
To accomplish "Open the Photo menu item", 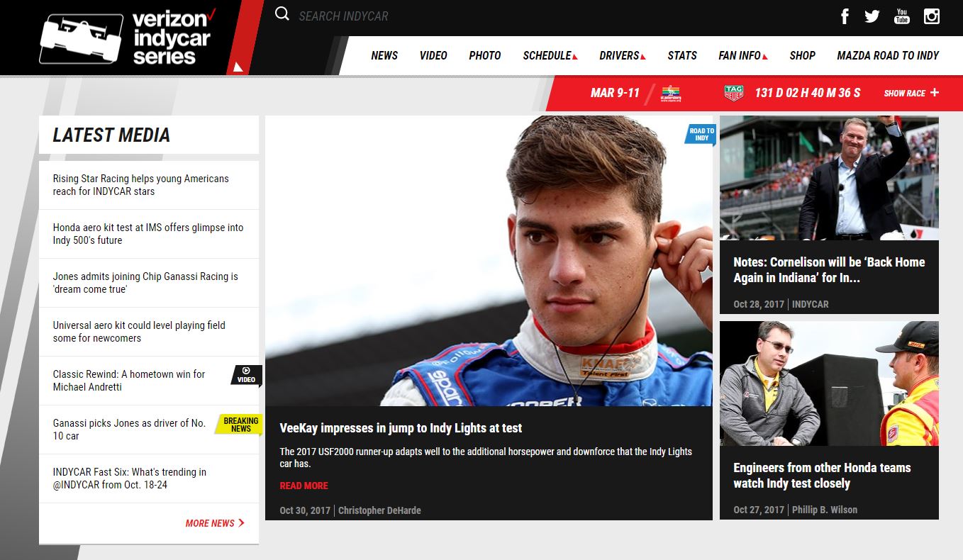I will (485, 55).
